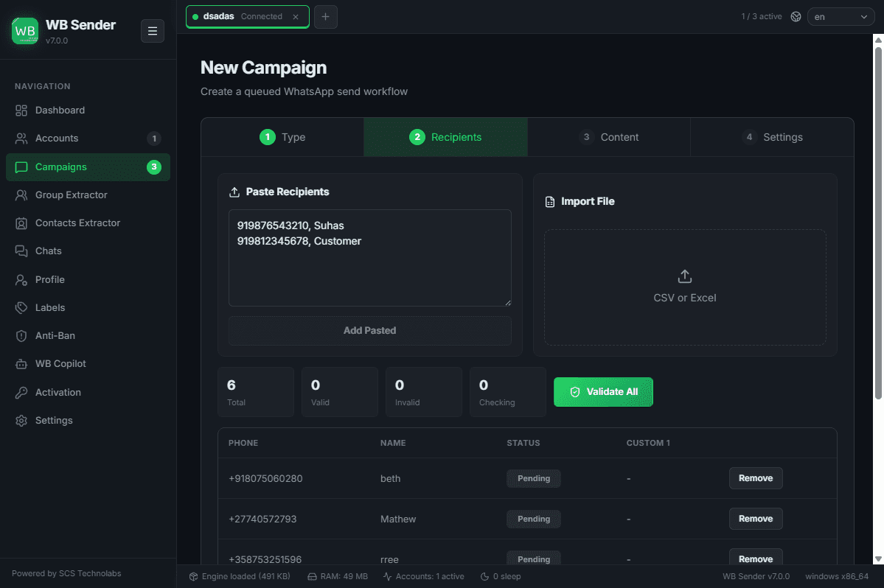Collapse sidebar with hamburger menu icon
This screenshot has height=588, width=884.
point(152,31)
